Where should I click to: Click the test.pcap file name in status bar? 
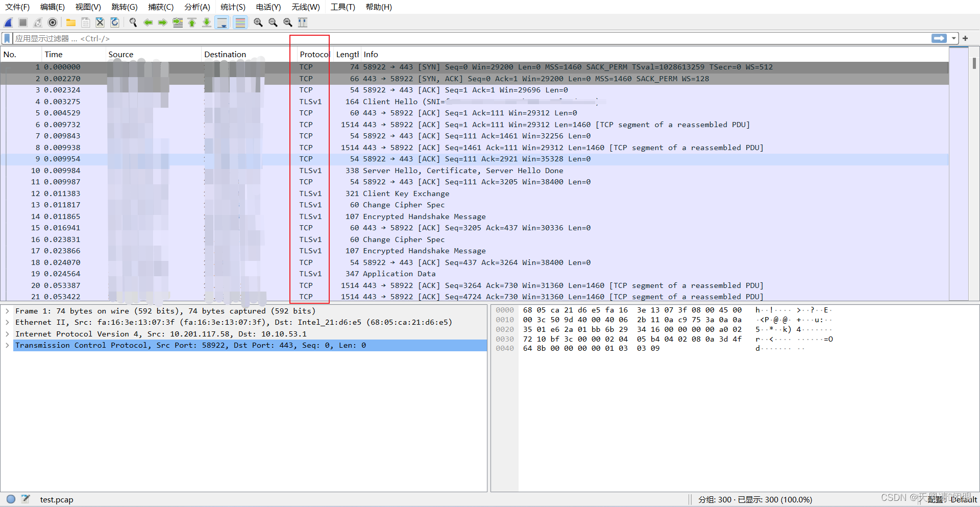click(x=57, y=499)
